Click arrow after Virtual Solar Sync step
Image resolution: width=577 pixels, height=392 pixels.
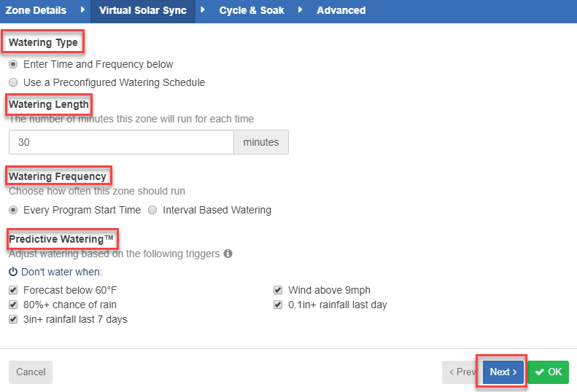pyautogui.click(x=202, y=10)
